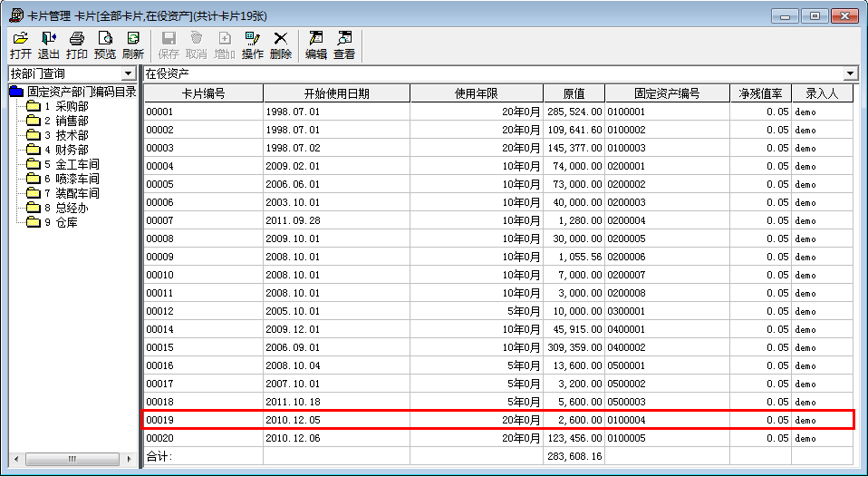868x477 pixels.
Task: Select card number 00007 cell
Action: pyautogui.click(x=204, y=220)
